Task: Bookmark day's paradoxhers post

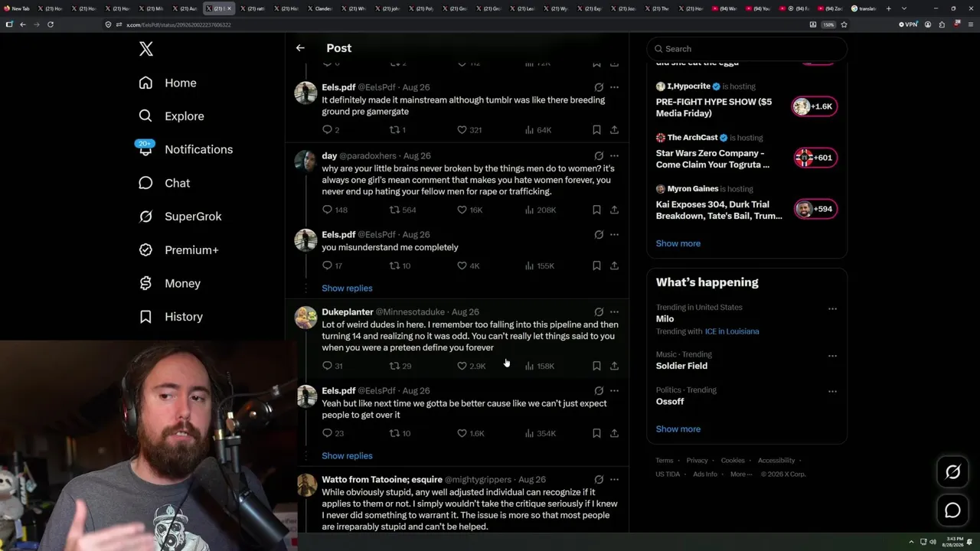Action: 596,210
